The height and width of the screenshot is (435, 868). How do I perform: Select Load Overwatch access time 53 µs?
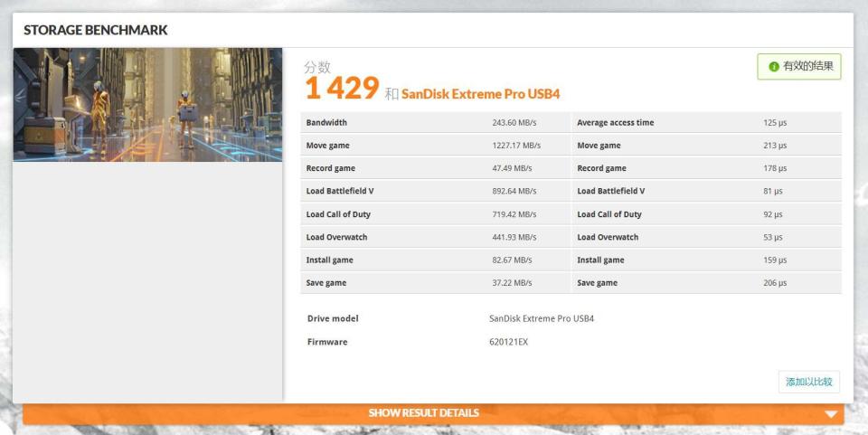[773, 237]
